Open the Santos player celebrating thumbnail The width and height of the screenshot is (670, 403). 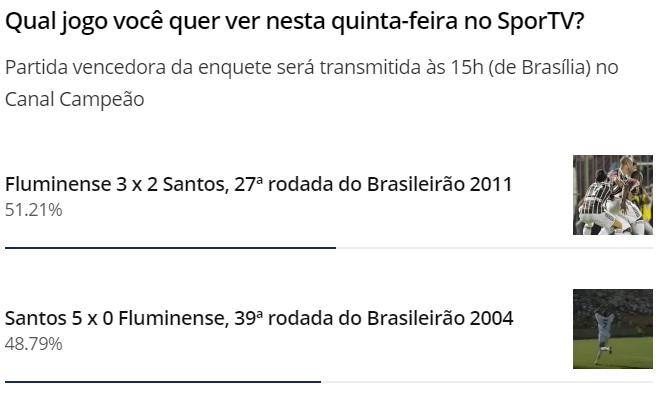(613, 329)
